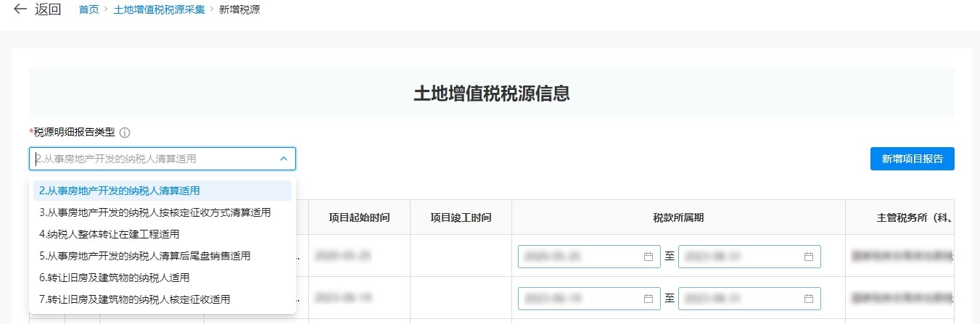Open calendar icon in first row end date
This screenshot has height=324, width=980.
pyautogui.click(x=808, y=257)
